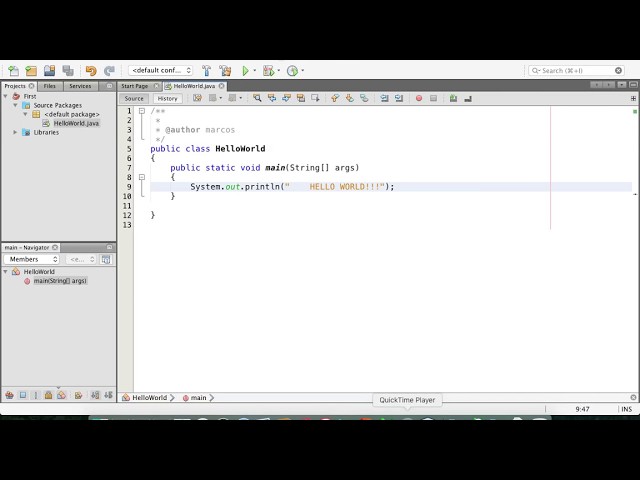Click Stop Macro Recording icon

[433, 98]
